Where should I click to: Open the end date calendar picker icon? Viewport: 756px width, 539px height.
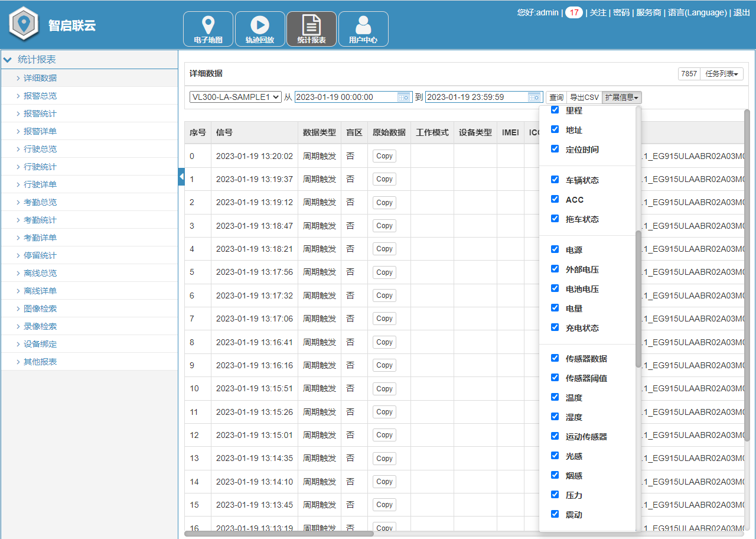pos(533,96)
